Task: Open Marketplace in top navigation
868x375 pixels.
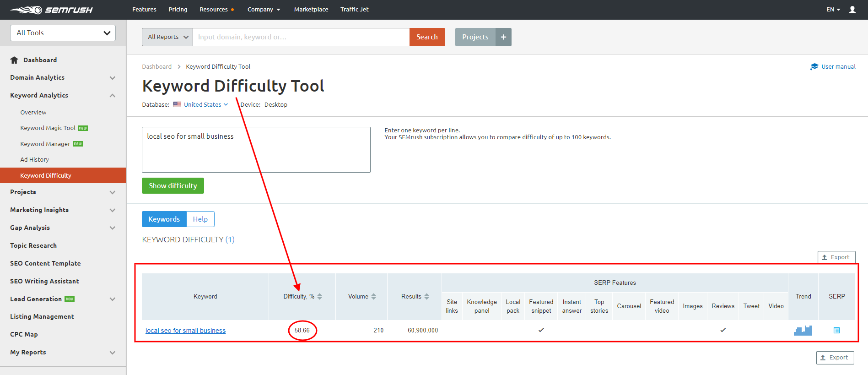Action: point(311,10)
